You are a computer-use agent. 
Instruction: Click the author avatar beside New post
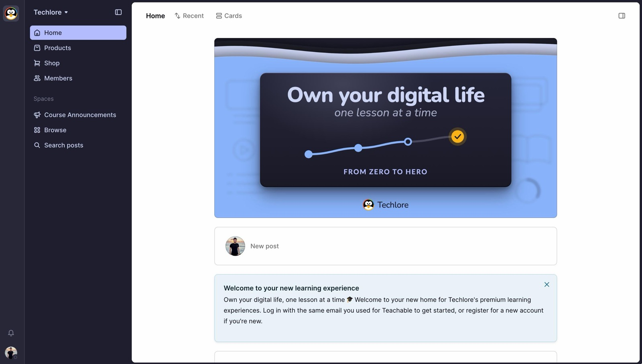[235, 246]
